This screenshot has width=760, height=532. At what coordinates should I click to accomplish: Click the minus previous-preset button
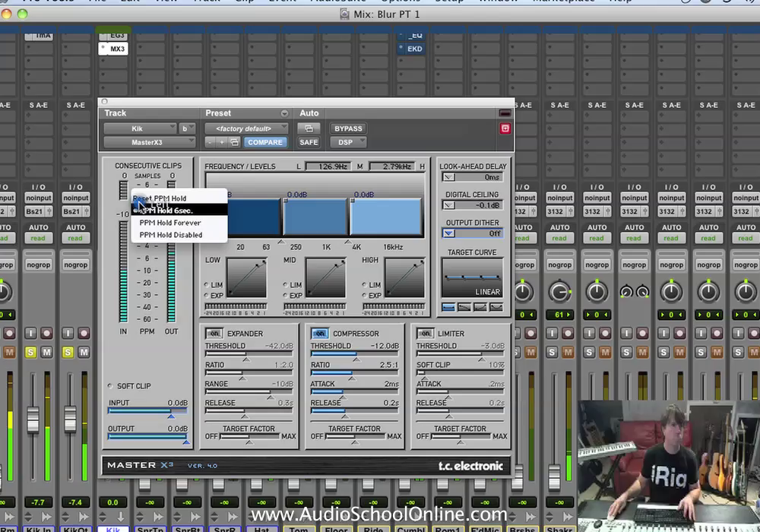pyautogui.click(x=210, y=142)
